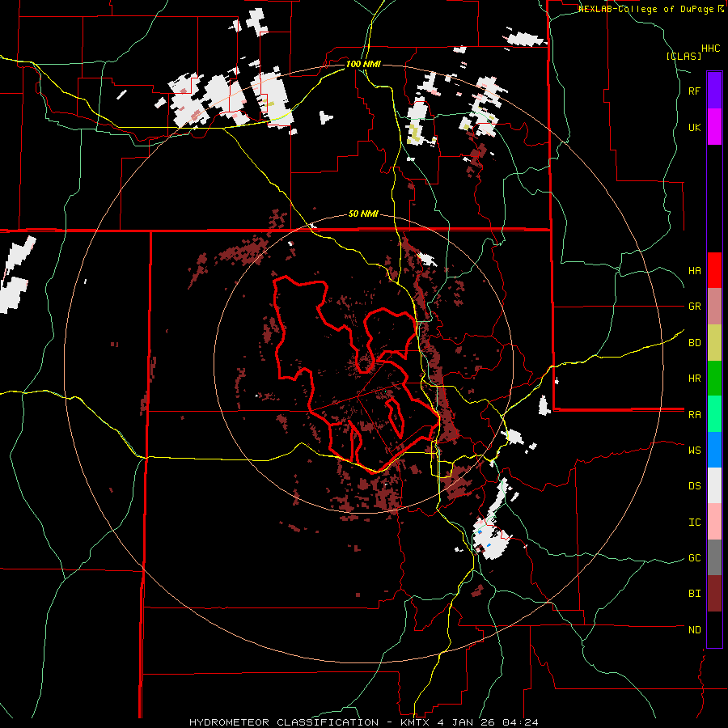
Task: Click the magenta UK color swatch
Action: point(714,127)
